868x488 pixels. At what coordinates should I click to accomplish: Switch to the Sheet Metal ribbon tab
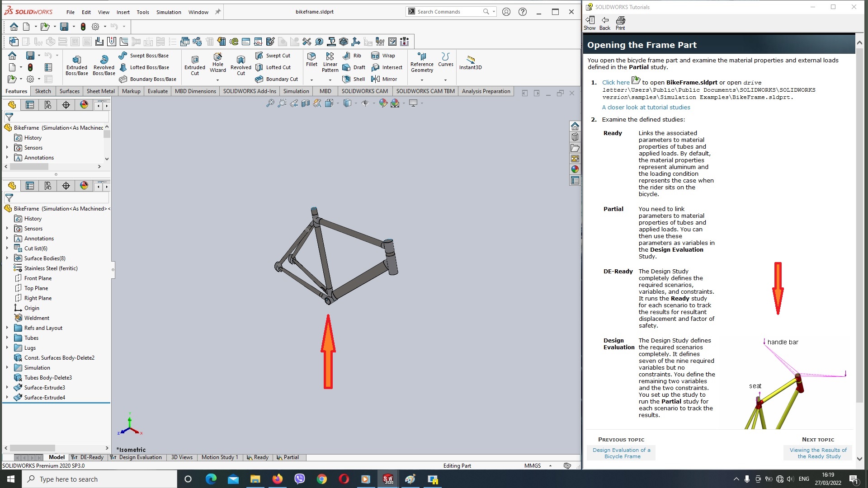pyautogui.click(x=100, y=91)
